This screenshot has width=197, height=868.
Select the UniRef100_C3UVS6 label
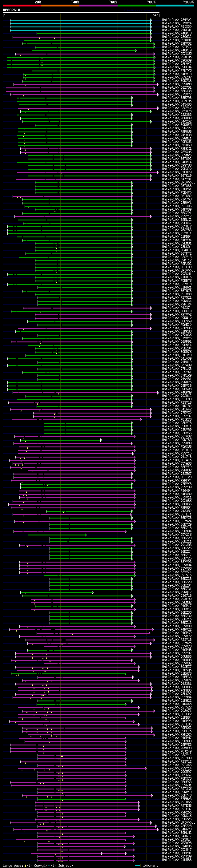point(177,433)
